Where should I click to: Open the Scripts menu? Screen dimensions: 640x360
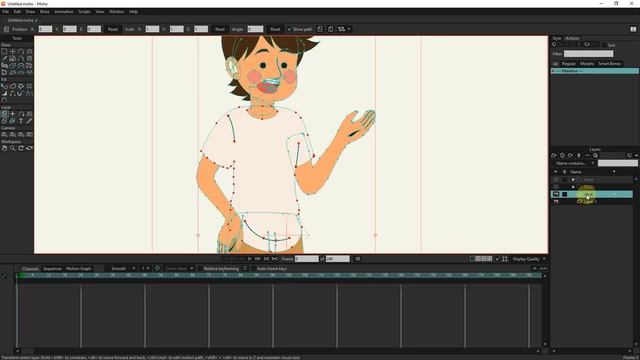tap(84, 12)
